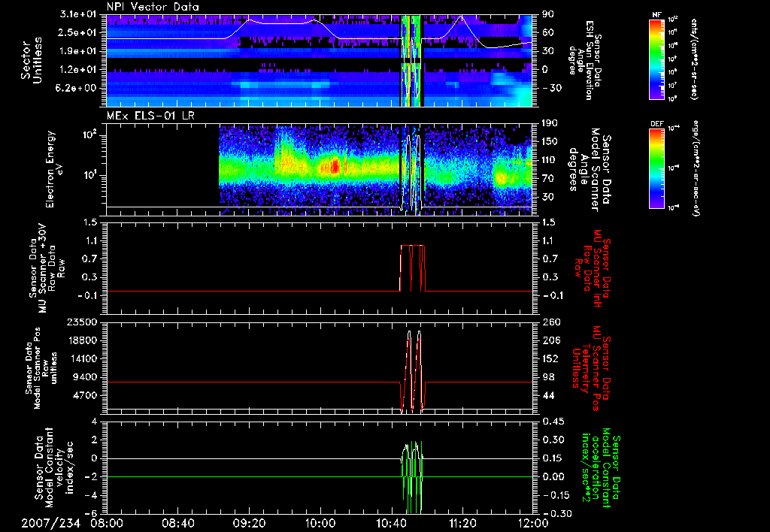Screen dimensions: 770x532
Task: Select the 12:00 time tick label
Action: click(533, 523)
